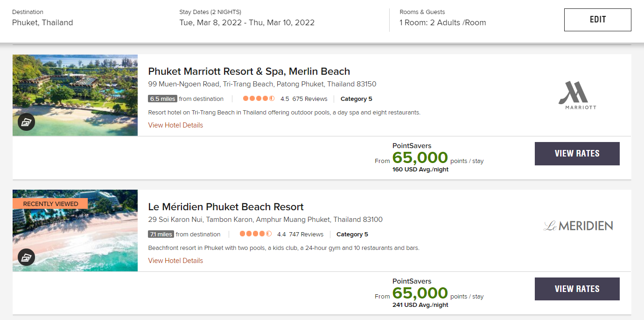644x320 pixels.
Task: Open the Stay Dates selector
Action: 246,22
